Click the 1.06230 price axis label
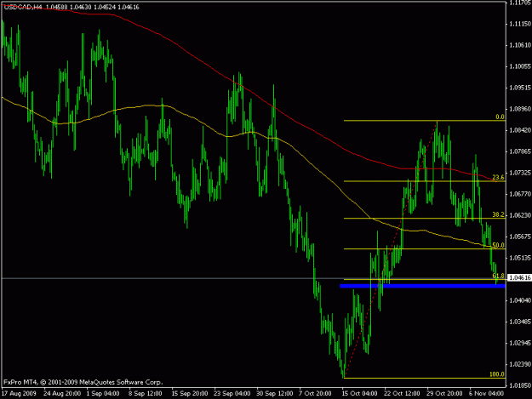This screenshot has height=399, width=532. (x=520, y=215)
